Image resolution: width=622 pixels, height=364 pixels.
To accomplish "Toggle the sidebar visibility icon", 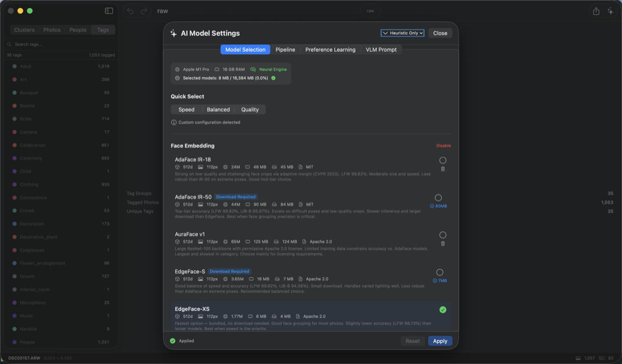I will tap(109, 11).
